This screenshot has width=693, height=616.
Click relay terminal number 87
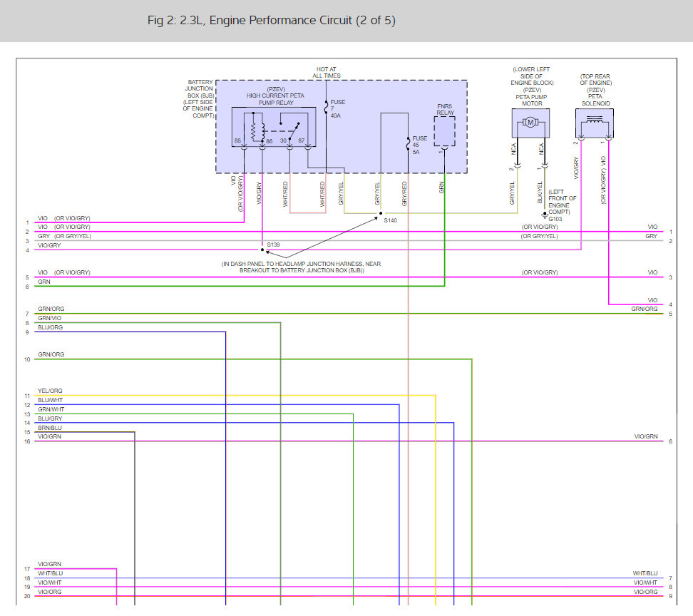tap(302, 140)
